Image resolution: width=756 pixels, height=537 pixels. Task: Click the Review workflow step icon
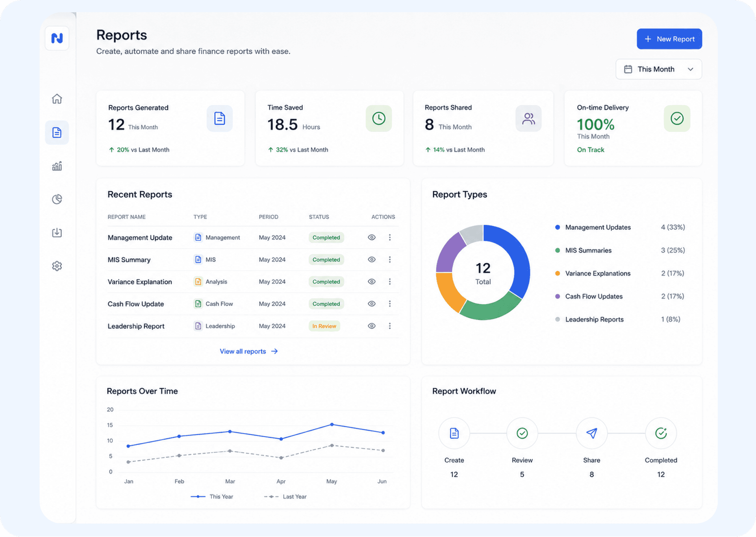point(522,433)
